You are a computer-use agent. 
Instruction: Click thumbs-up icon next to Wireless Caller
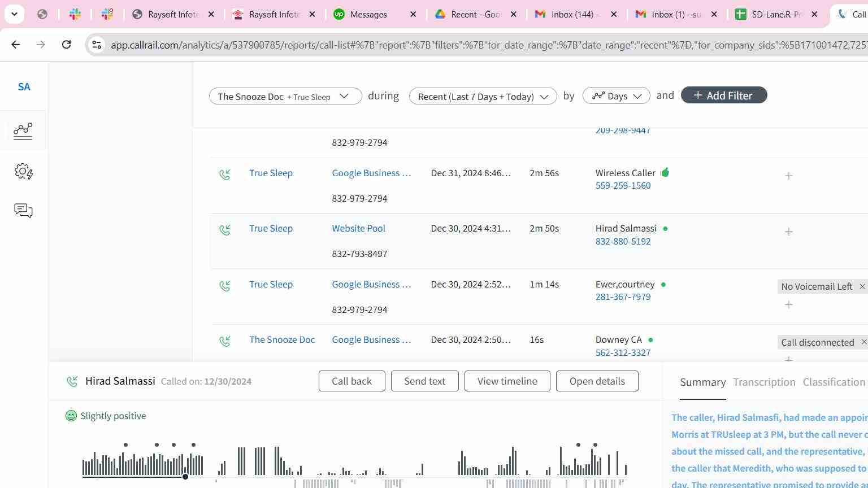665,172
